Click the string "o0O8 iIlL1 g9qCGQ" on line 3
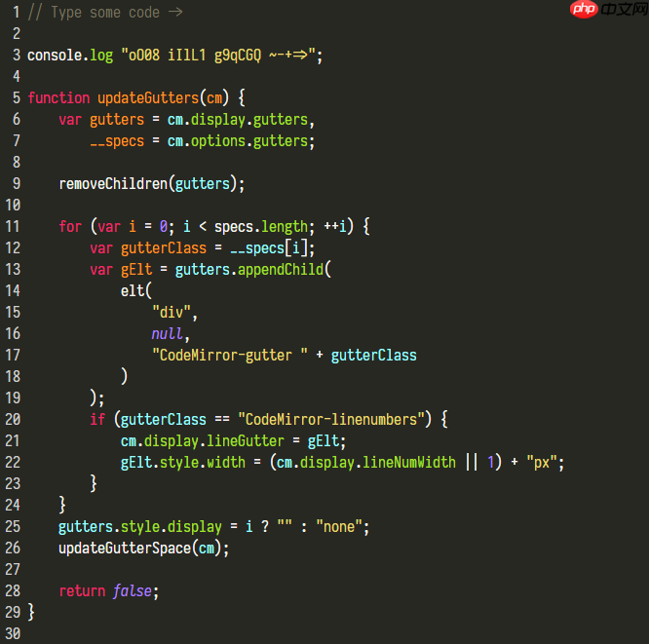Screen dimensions: 649x644 click(191, 55)
